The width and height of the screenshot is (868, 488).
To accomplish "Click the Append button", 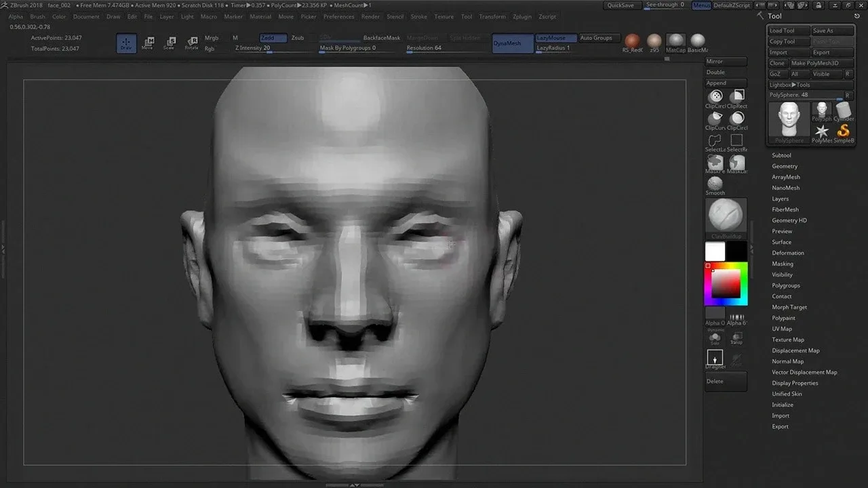I will pos(726,83).
